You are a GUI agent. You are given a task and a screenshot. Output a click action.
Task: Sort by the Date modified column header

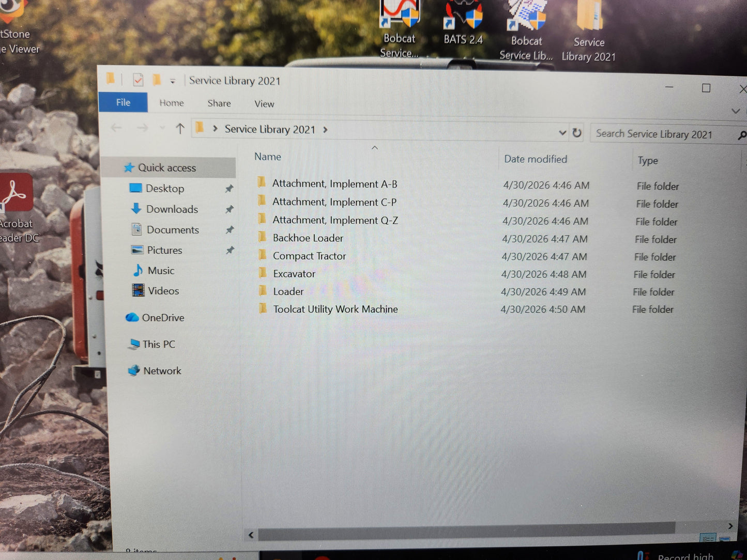point(536,159)
